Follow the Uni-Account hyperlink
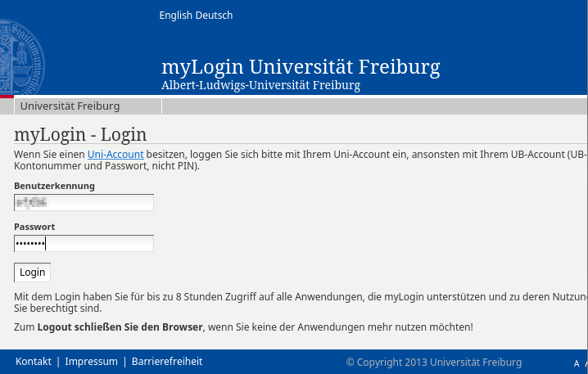The width and height of the screenshot is (588, 374). [x=115, y=154]
